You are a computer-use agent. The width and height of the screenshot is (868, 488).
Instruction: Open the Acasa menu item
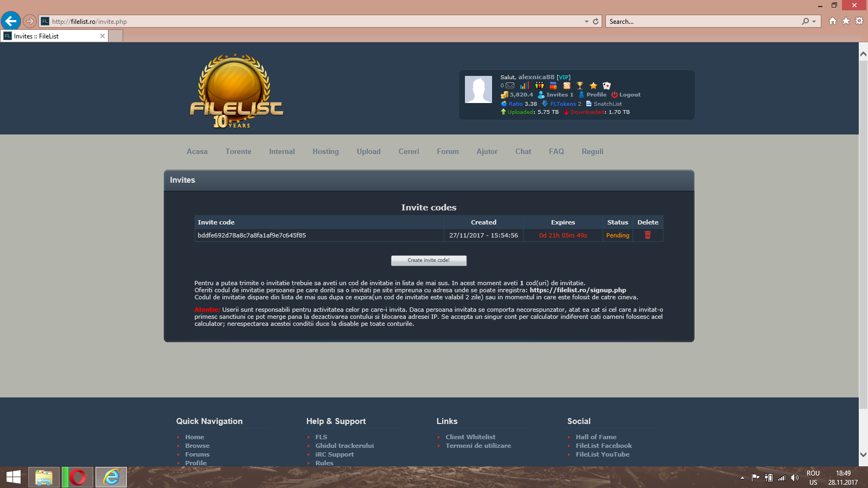[x=197, y=152]
